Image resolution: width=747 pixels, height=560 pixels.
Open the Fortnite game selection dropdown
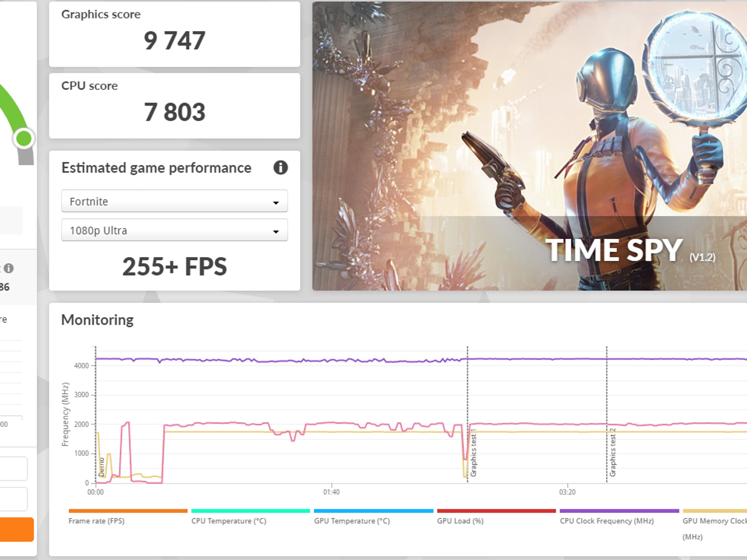(x=174, y=201)
